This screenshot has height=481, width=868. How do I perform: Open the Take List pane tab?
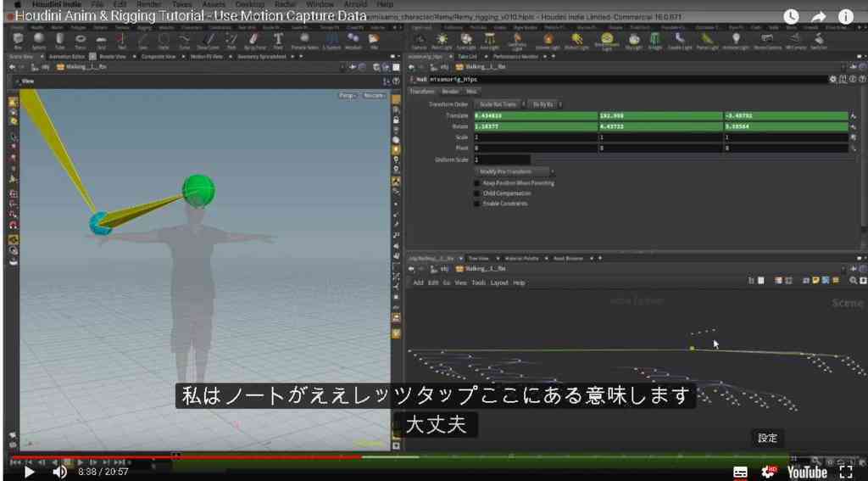pyautogui.click(x=467, y=57)
